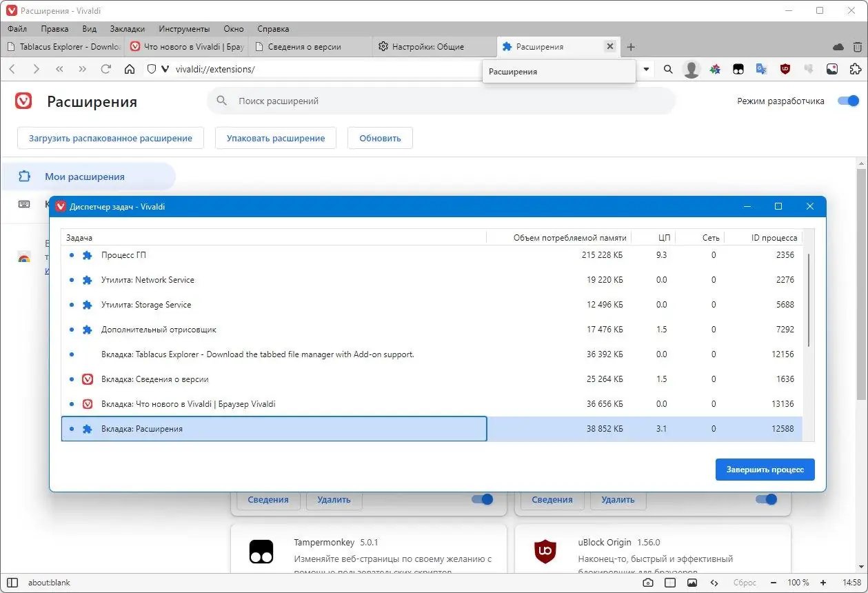868x593 pixels.
Task: Select Расширения from the suggestion dropdown
Action: coord(558,71)
